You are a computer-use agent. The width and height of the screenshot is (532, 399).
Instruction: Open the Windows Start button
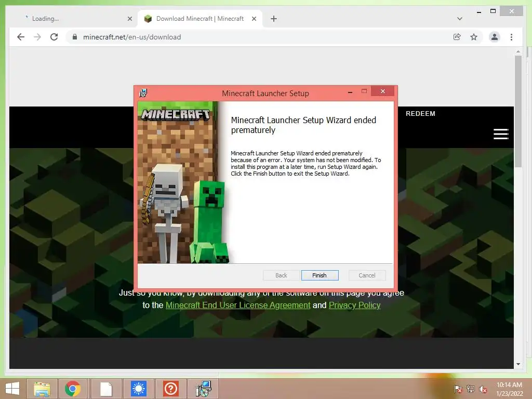[x=12, y=389]
